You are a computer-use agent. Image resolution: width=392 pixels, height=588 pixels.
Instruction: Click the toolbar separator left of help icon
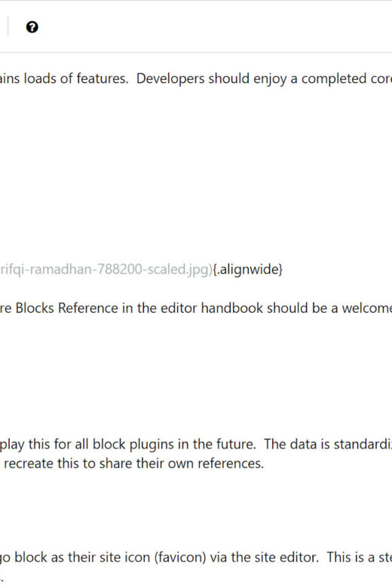[8, 27]
